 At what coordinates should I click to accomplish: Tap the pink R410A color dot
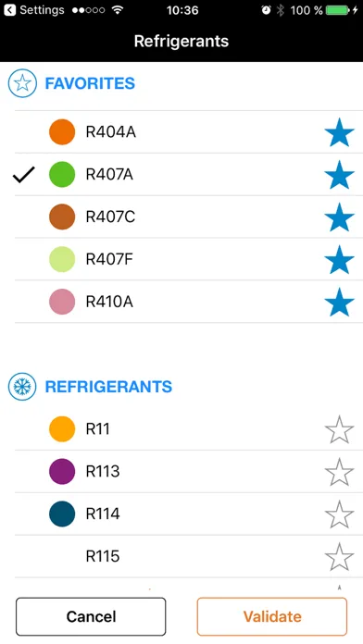pyautogui.click(x=62, y=302)
